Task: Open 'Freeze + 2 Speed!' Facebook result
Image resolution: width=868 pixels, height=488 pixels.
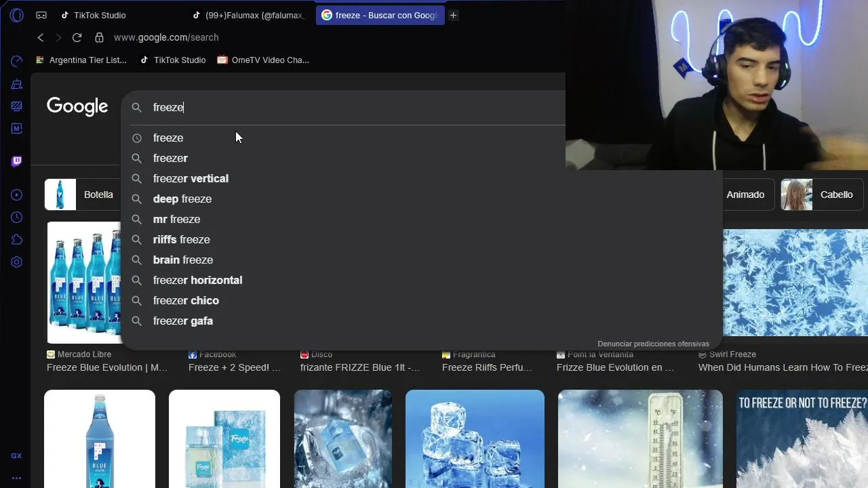Action: pos(234,367)
